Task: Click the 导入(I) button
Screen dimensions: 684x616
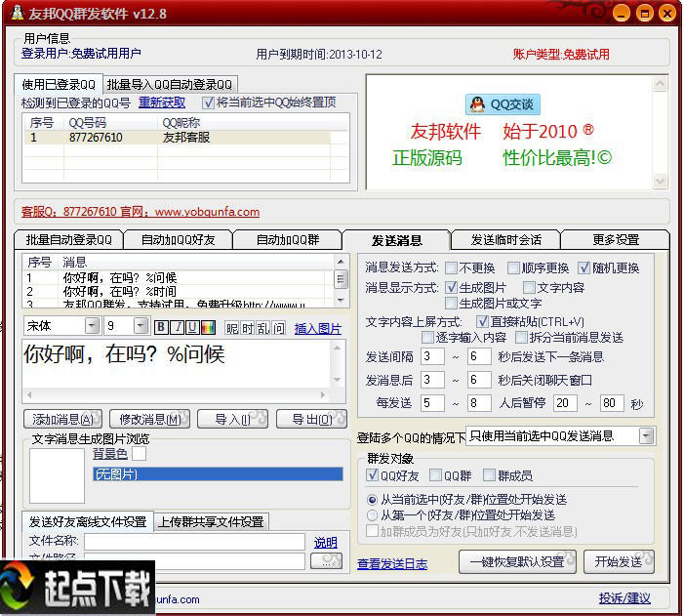Action: [233, 420]
